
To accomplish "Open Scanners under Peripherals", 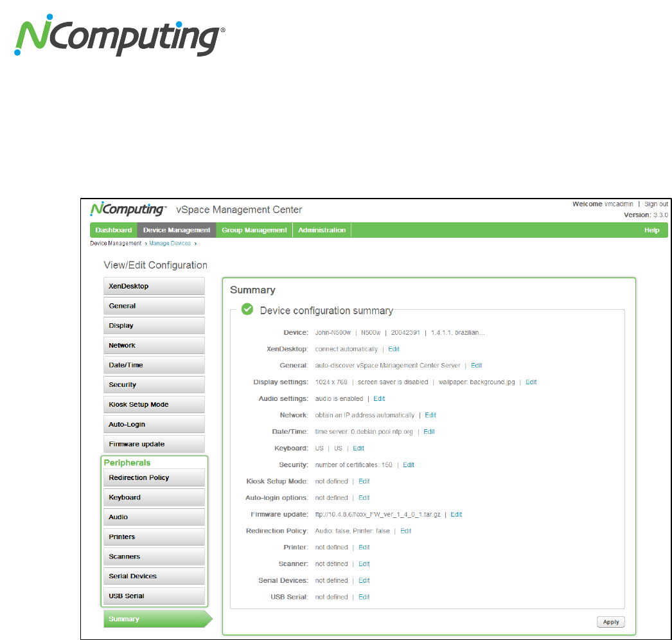I will click(154, 556).
